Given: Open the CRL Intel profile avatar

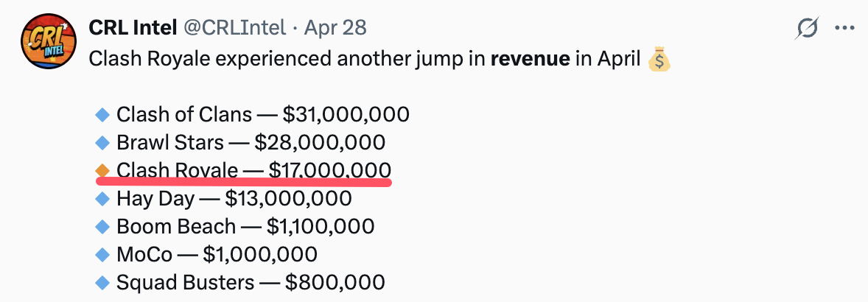Looking at the screenshot, I should pos(49,41).
